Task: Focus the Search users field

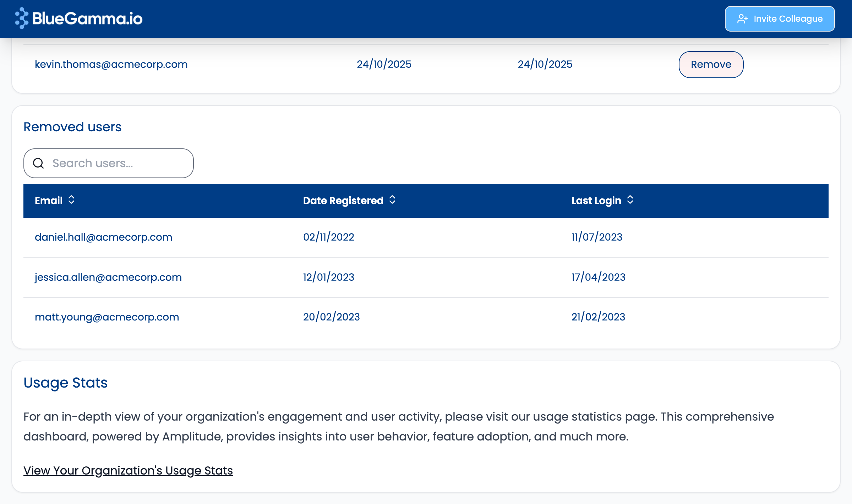Action: coord(109,163)
